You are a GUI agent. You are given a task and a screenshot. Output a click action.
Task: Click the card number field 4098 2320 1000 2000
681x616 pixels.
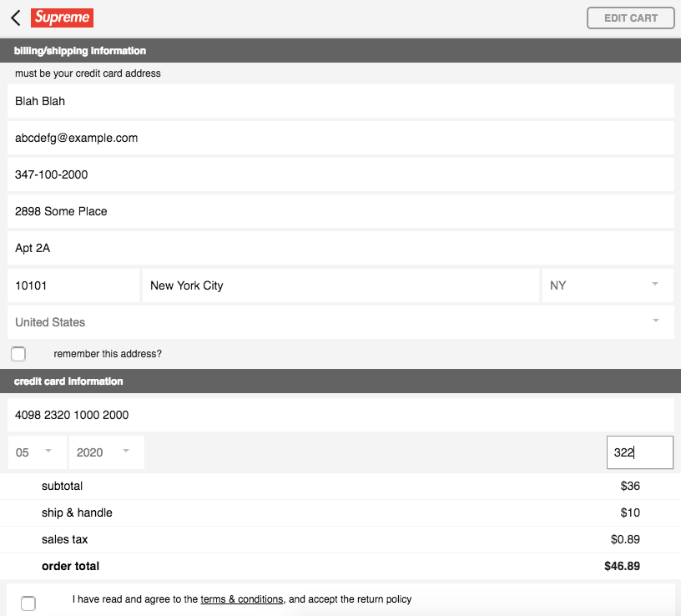[x=340, y=416]
